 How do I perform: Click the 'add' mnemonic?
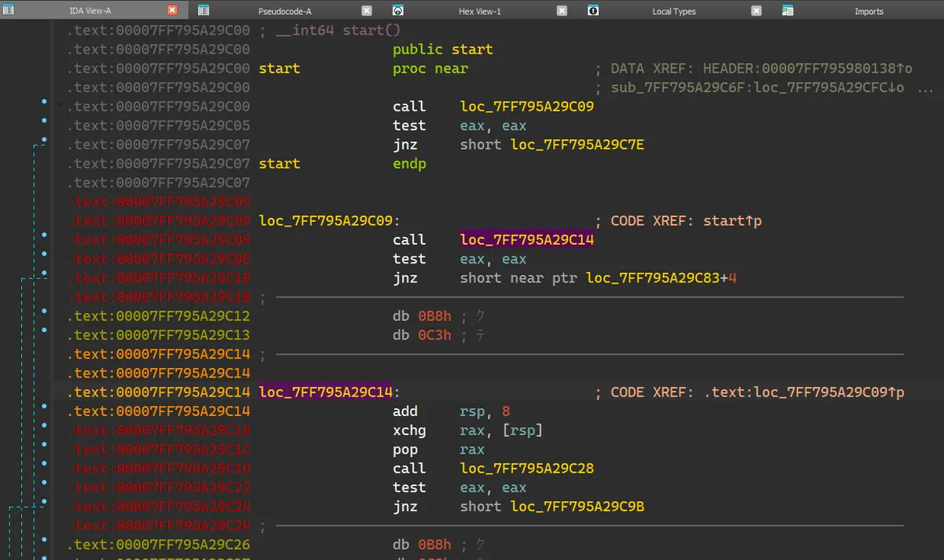point(406,411)
